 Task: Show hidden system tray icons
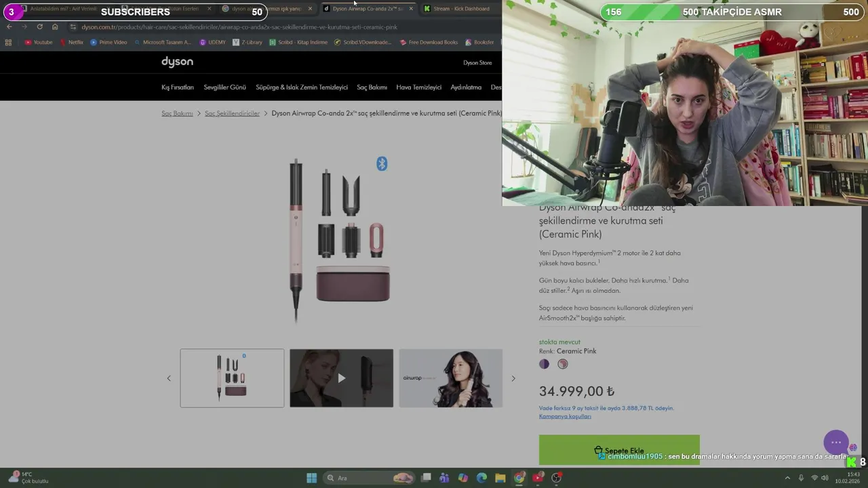787,478
